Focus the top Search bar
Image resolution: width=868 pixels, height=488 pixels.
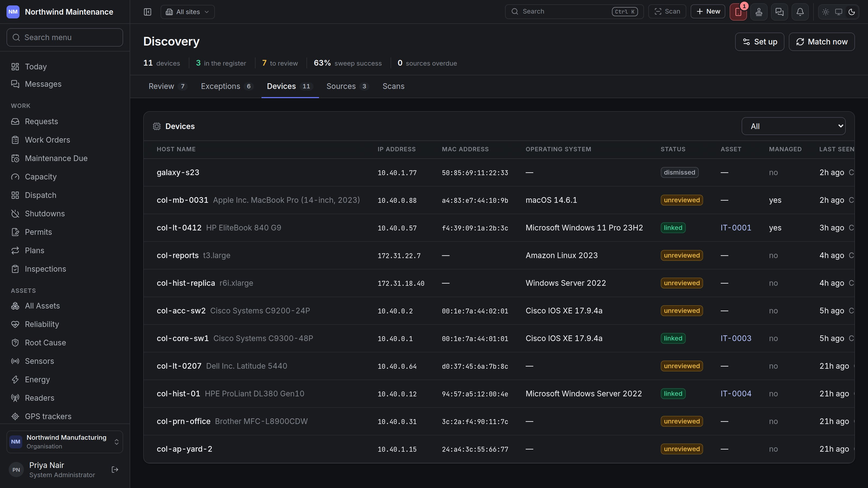(x=574, y=11)
